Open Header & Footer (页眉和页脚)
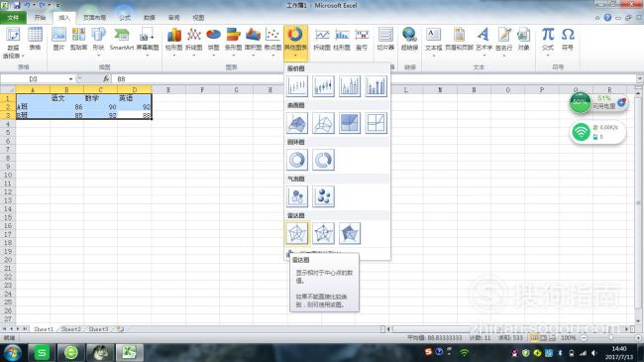This screenshot has height=362, width=644. tap(459, 39)
